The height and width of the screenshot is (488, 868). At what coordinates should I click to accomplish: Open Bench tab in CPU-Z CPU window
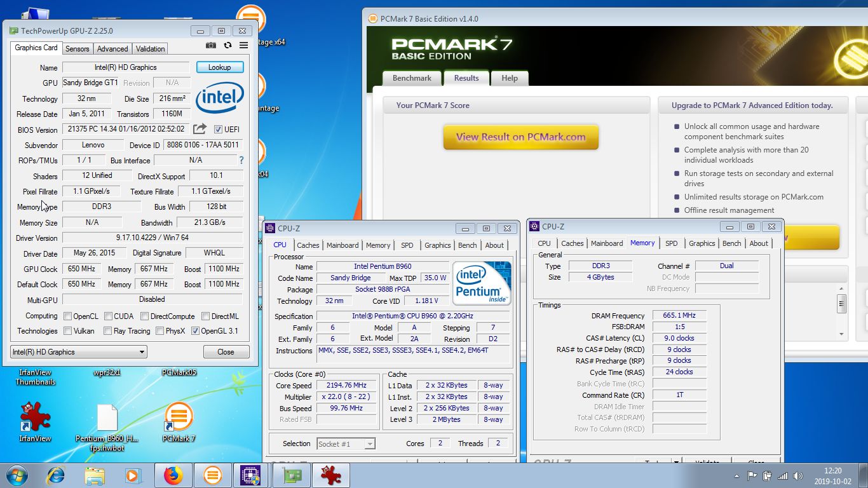tap(468, 245)
